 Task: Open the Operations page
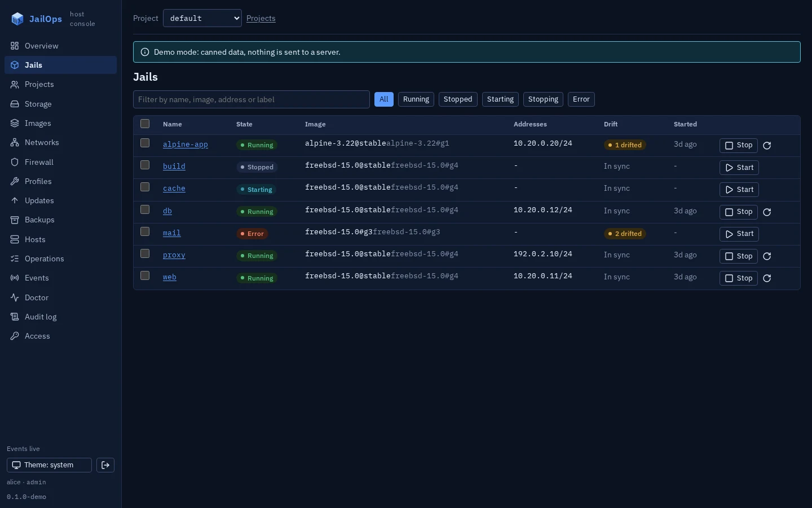coord(60,259)
